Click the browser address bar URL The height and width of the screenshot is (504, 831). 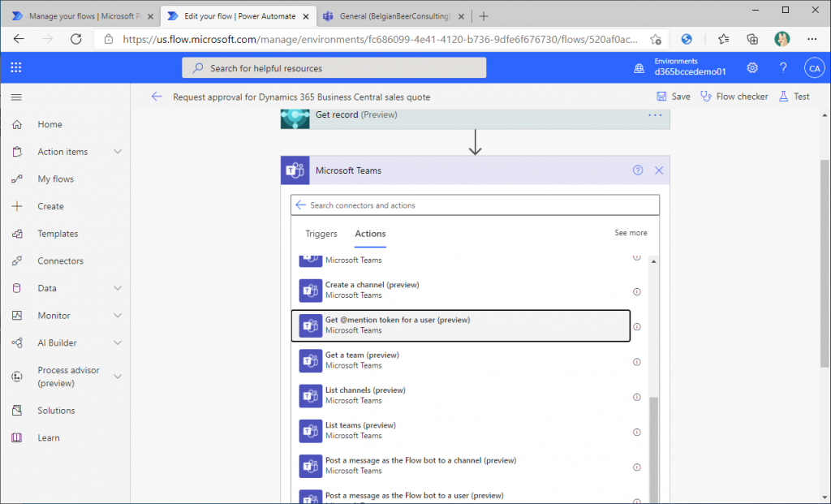coord(380,39)
